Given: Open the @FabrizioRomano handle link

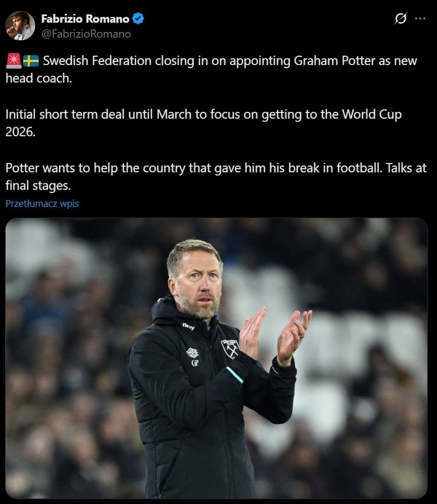Looking at the screenshot, I should point(86,34).
